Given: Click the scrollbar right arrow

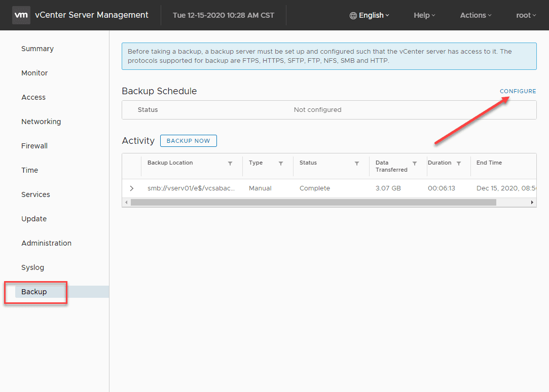Looking at the screenshot, I should pyautogui.click(x=532, y=202).
